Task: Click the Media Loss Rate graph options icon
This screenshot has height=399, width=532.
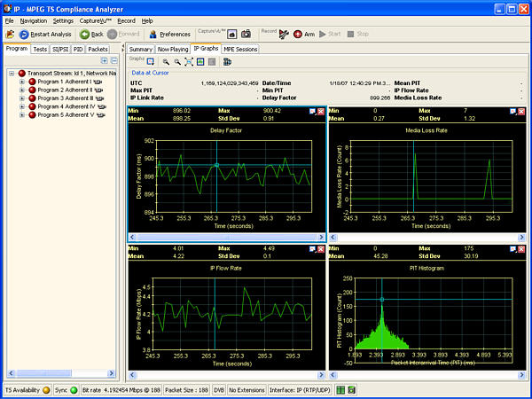Action: tap(511, 112)
